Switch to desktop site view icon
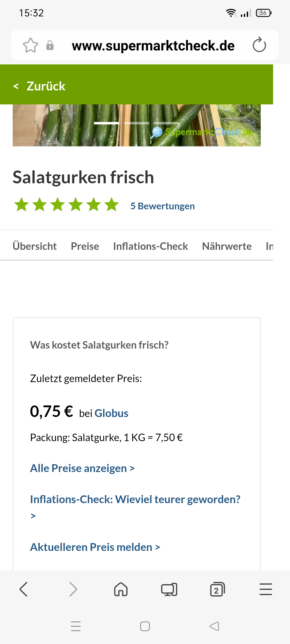290x644 pixels. [x=169, y=589]
